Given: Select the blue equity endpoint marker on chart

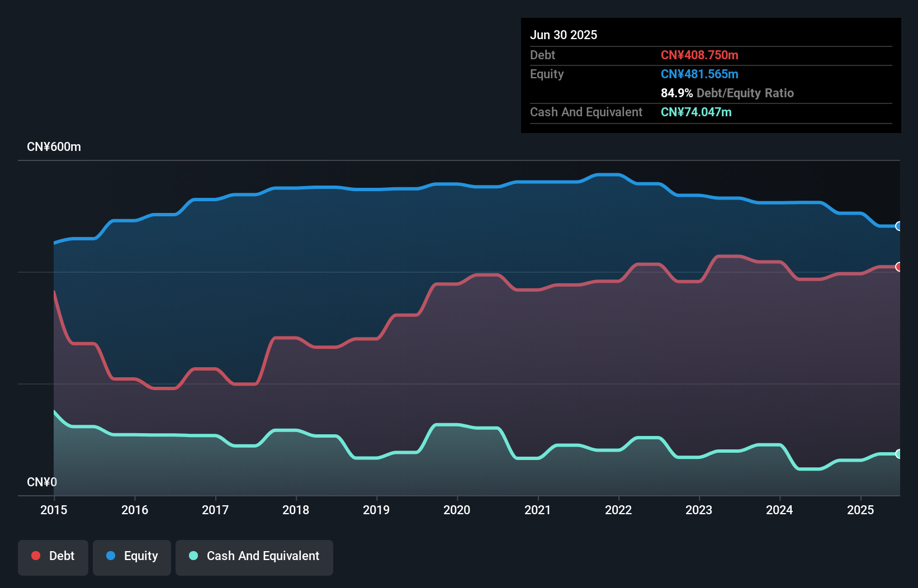Looking at the screenshot, I should coord(898,226).
